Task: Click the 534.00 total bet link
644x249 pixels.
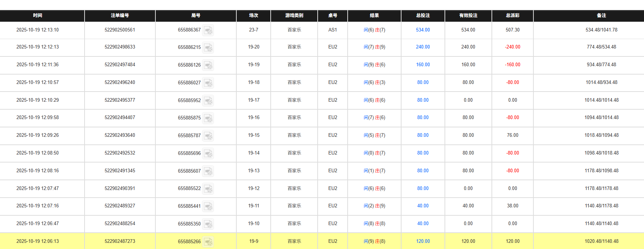Action: (x=423, y=30)
